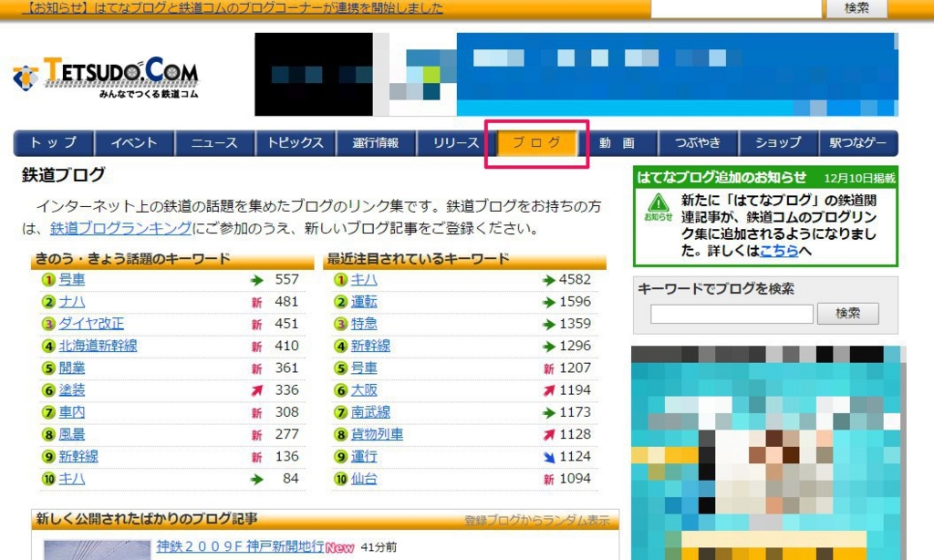Open keyword 運行
The width and height of the screenshot is (934, 560).
pos(363,456)
